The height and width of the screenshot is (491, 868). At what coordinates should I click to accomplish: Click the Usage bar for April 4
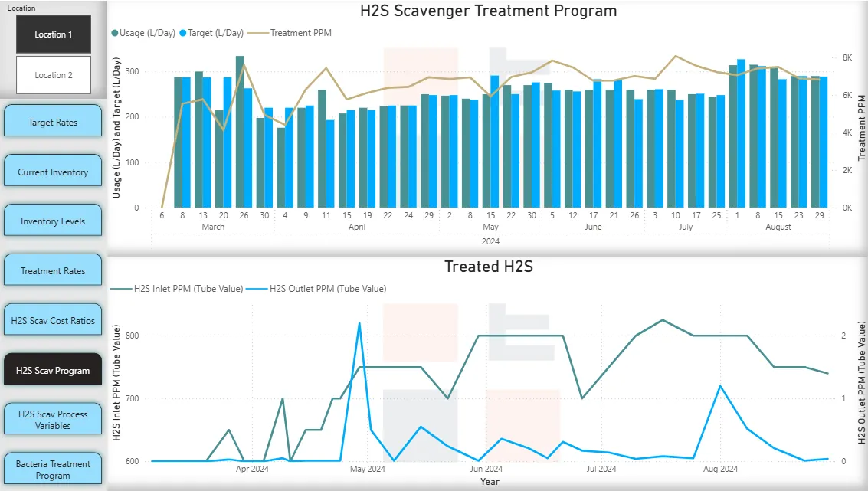pyautogui.click(x=280, y=168)
